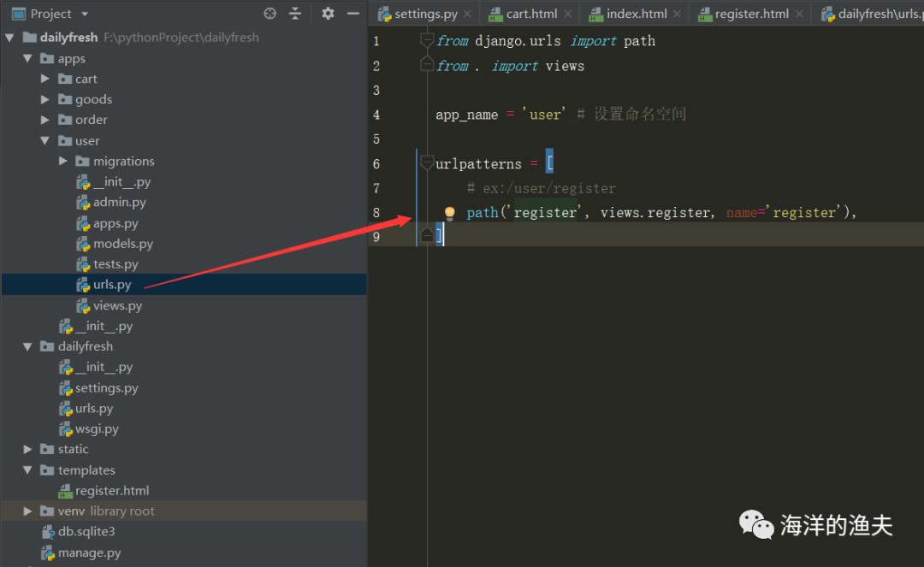Click line number 4 in gutter

376,115
